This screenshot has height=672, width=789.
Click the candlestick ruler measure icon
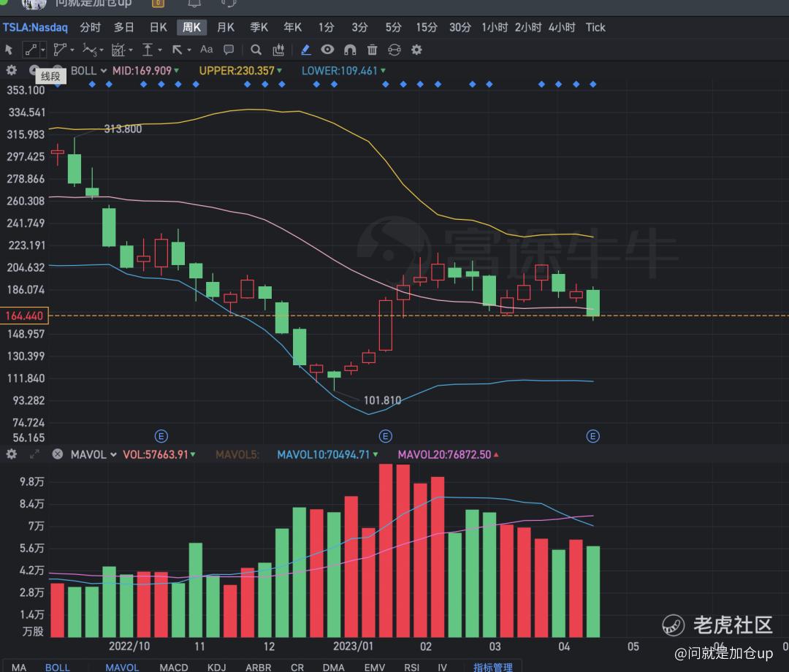(x=278, y=50)
